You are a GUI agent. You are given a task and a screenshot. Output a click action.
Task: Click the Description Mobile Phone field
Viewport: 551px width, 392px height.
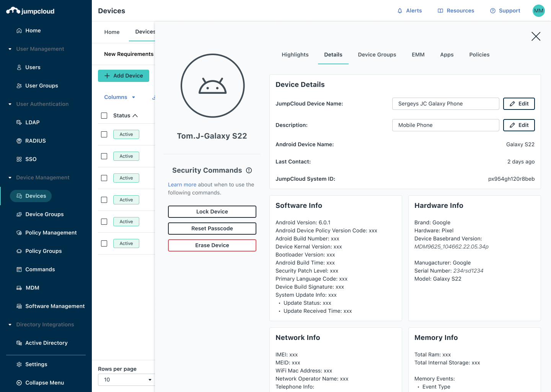point(446,125)
